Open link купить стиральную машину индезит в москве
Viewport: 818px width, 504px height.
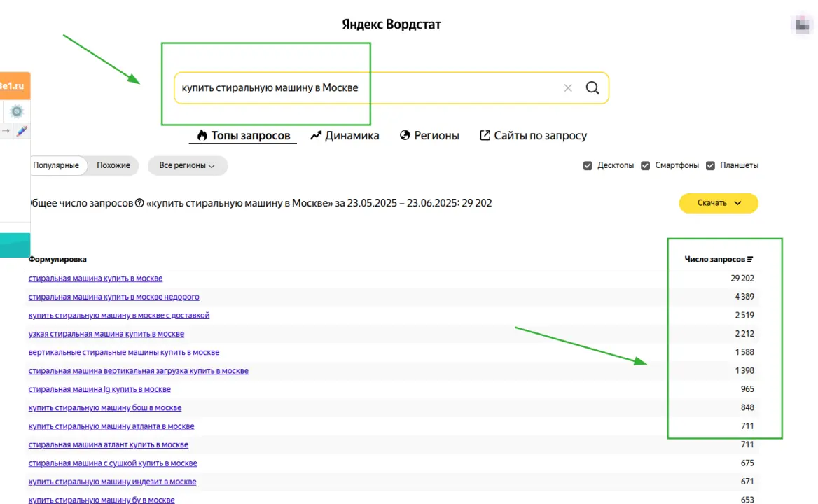coord(112,482)
